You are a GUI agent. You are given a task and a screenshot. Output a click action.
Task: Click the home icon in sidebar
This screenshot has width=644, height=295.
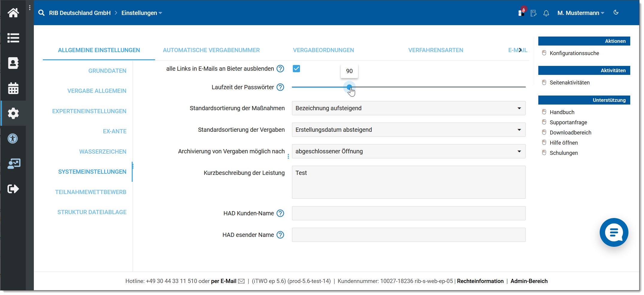tap(13, 13)
